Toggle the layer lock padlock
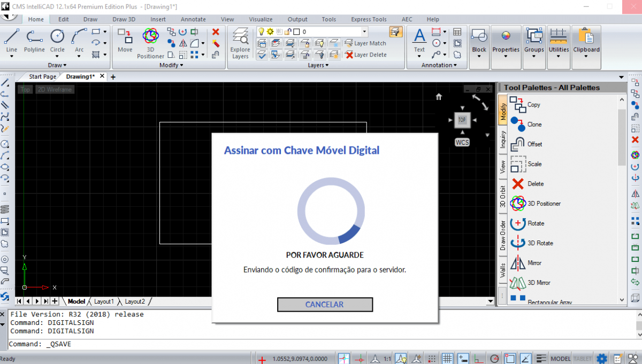 tap(288, 32)
